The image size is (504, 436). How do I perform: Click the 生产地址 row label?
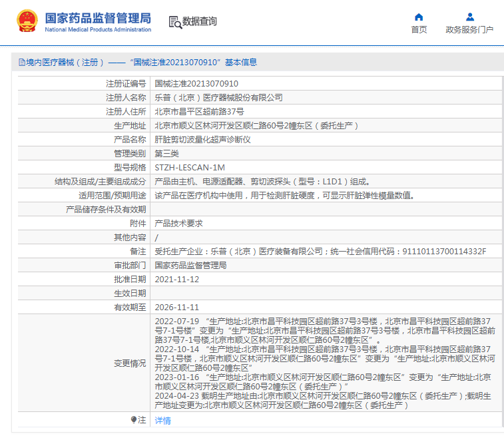point(130,126)
